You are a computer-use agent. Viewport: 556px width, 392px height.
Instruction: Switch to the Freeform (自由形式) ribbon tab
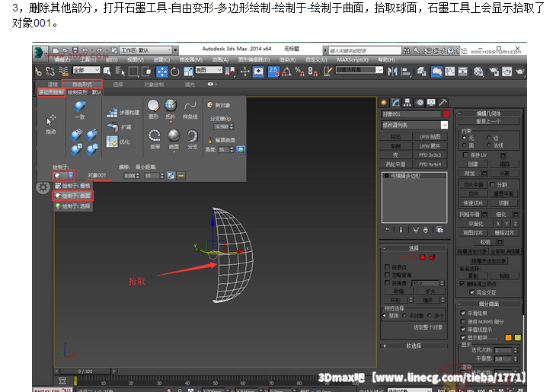pos(82,84)
